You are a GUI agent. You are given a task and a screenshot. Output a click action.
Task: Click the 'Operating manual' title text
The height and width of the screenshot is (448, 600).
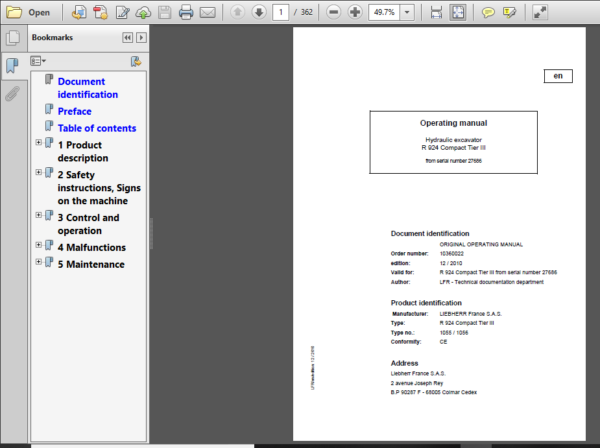pos(453,123)
